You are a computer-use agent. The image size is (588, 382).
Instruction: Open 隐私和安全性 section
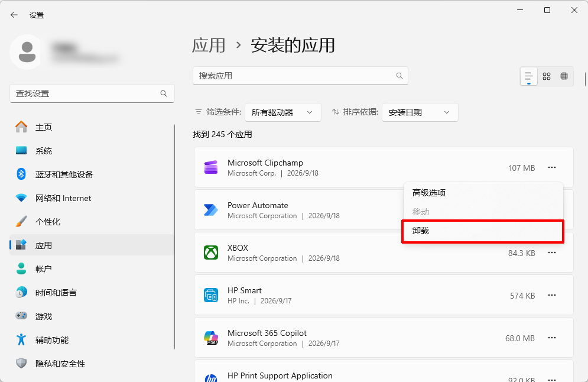[x=92, y=364]
